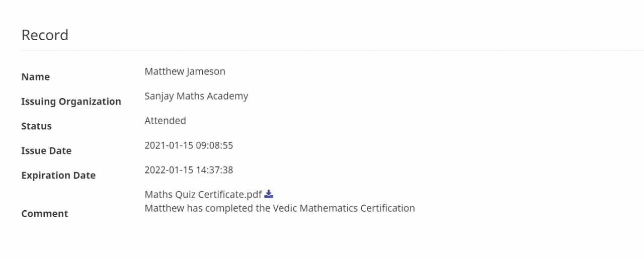Screen dimensions: 644x259
Task: Download the Maths Quiz Certificate PDF icon
Action: coord(269,194)
